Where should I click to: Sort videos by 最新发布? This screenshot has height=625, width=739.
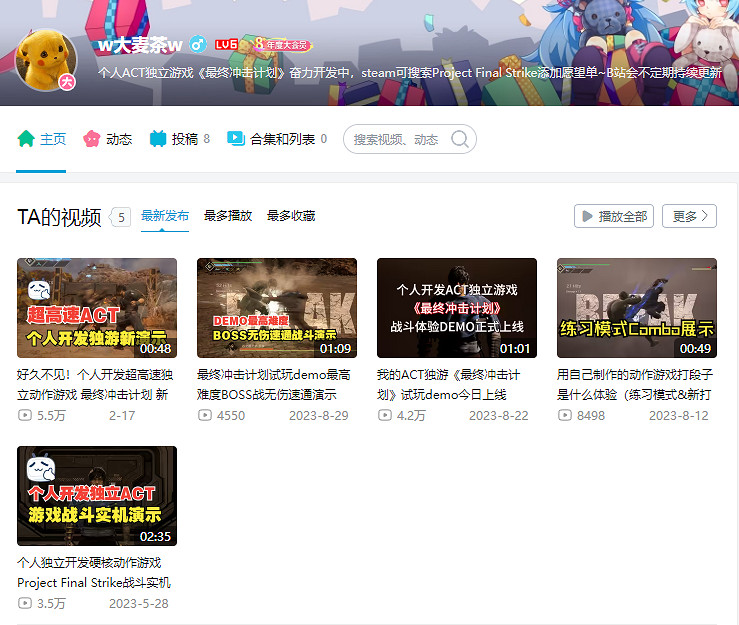[165, 215]
